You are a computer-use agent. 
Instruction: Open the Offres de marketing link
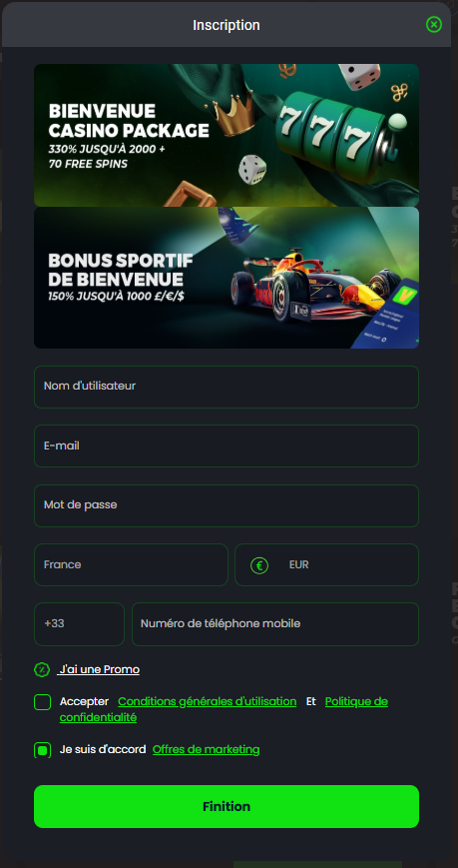click(206, 749)
